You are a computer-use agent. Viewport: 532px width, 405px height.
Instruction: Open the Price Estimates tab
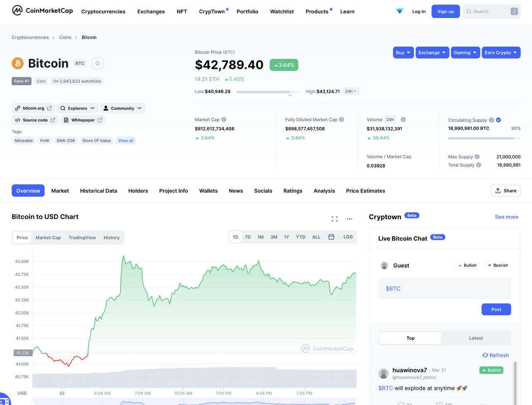(366, 191)
